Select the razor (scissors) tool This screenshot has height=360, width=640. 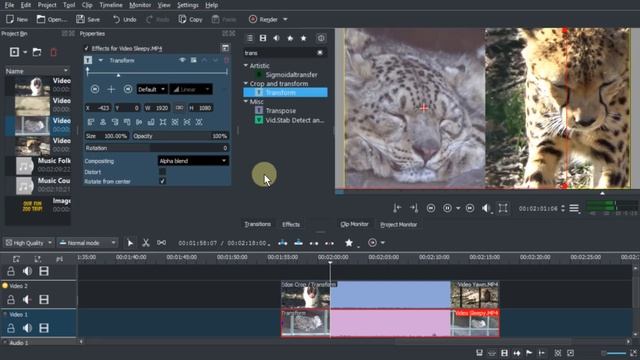145,243
